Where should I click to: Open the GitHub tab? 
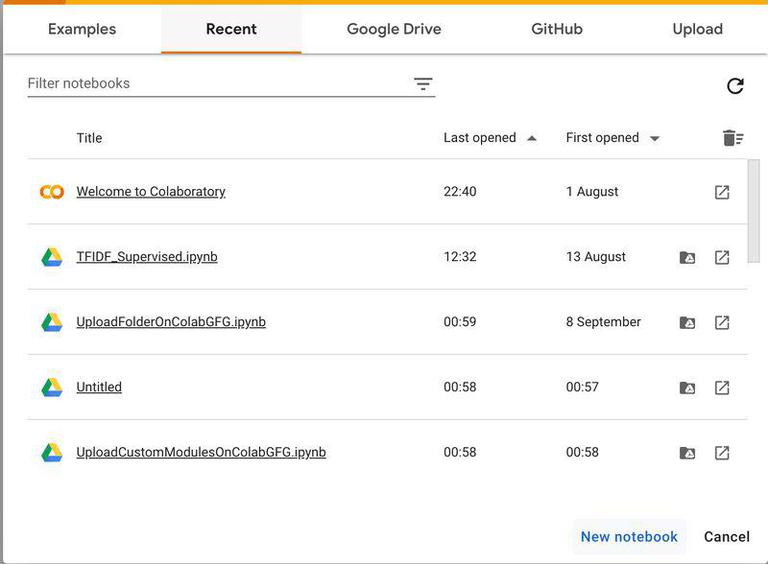[557, 29]
